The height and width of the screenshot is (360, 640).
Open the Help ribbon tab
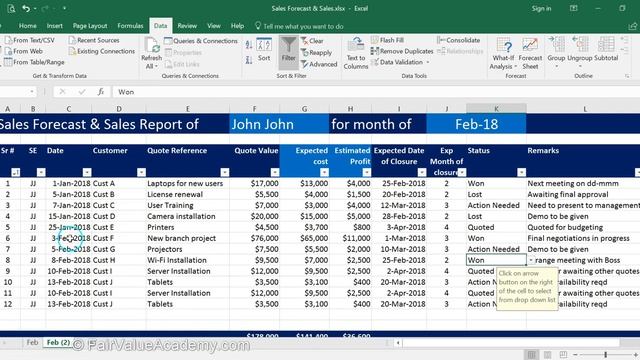point(237,26)
